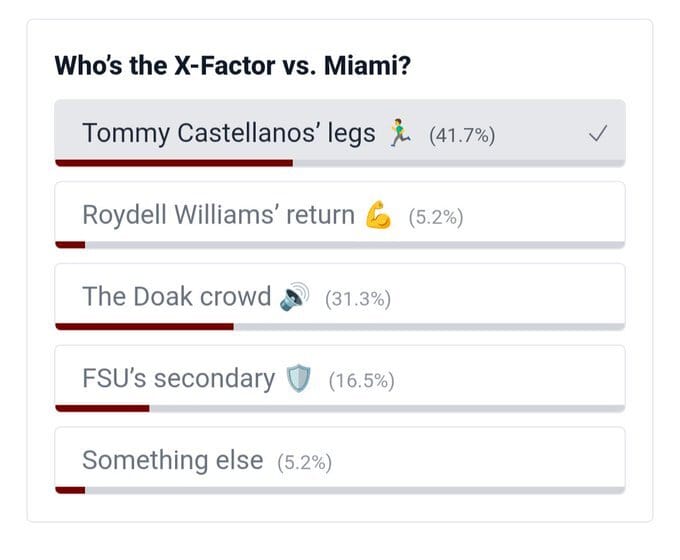The width and height of the screenshot is (680, 560).
Task: Choose The Doak crowd poll option
Action: (x=176, y=297)
